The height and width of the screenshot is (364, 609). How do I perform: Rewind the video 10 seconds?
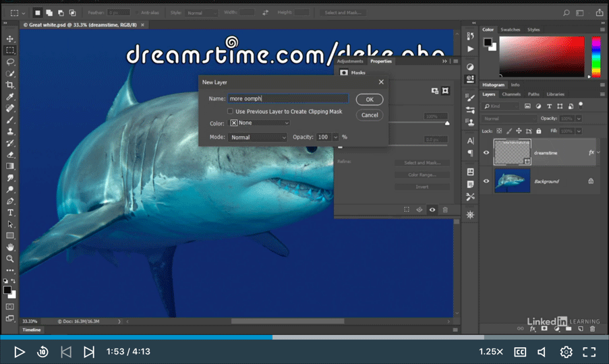(x=42, y=352)
